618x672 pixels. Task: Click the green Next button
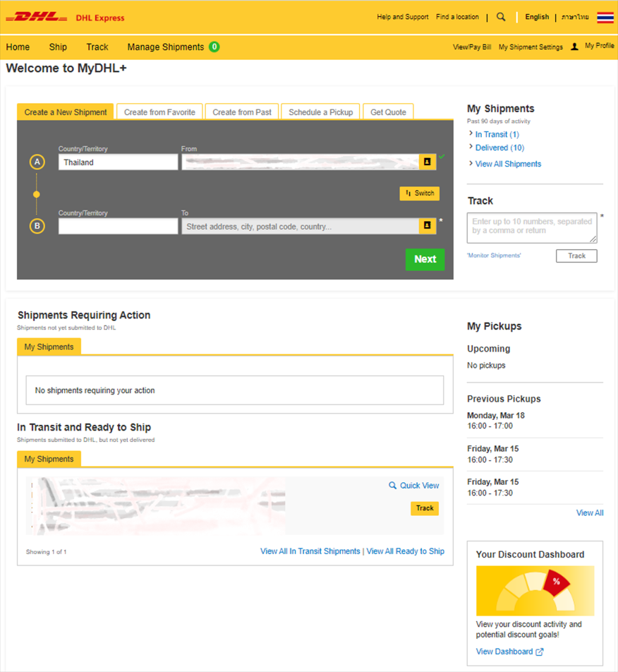425,259
